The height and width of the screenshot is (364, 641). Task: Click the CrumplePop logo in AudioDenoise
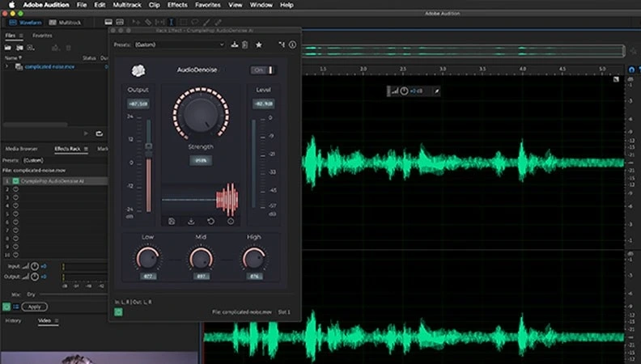click(138, 70)
